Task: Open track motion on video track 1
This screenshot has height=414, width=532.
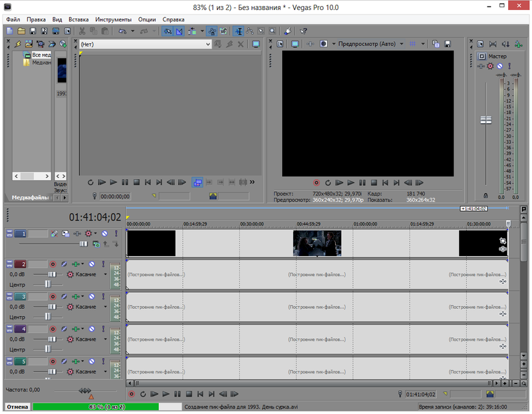Action: pos(66,234)
